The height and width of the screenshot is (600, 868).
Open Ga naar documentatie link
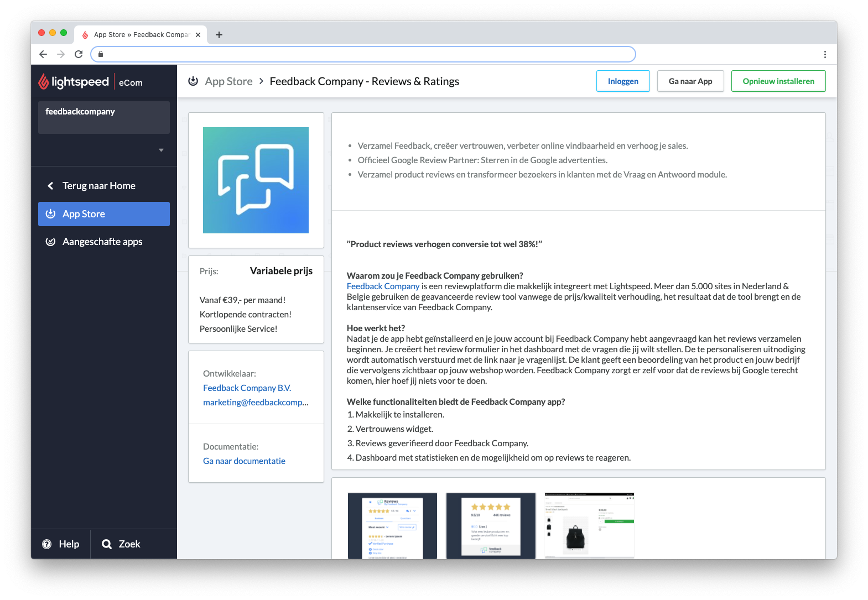point(244,461)
